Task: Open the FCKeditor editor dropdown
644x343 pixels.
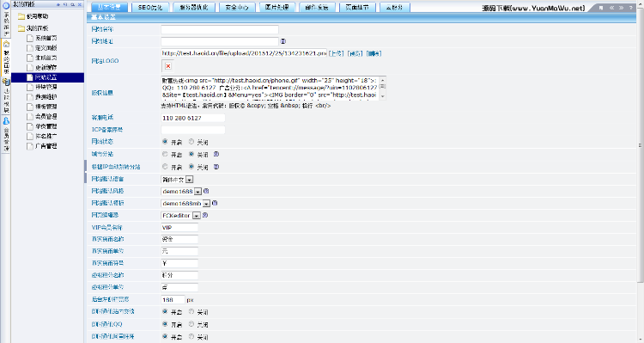Action: coord(180,216)
